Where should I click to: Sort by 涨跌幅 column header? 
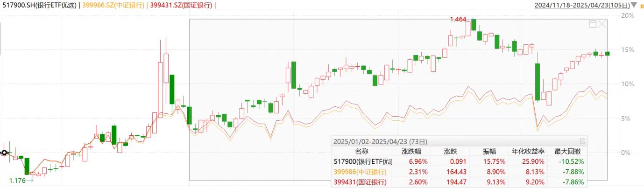point(410,151)
